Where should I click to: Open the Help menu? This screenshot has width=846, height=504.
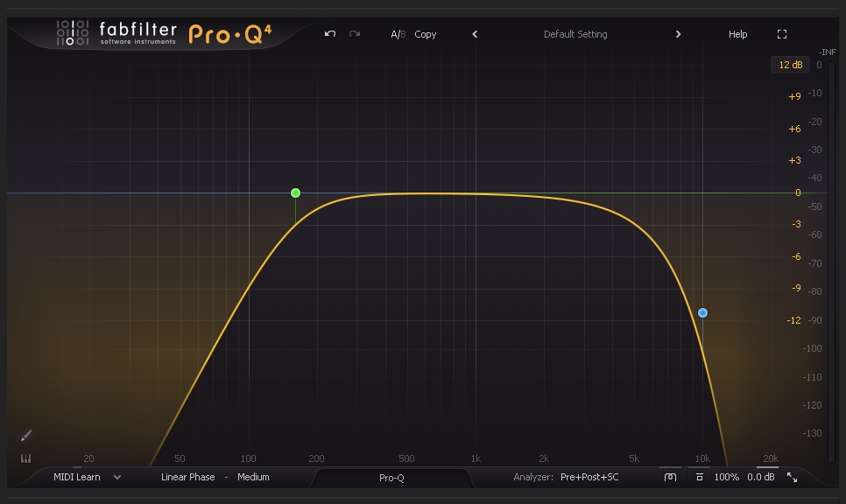pyautogui.click(x=737, y=34)
